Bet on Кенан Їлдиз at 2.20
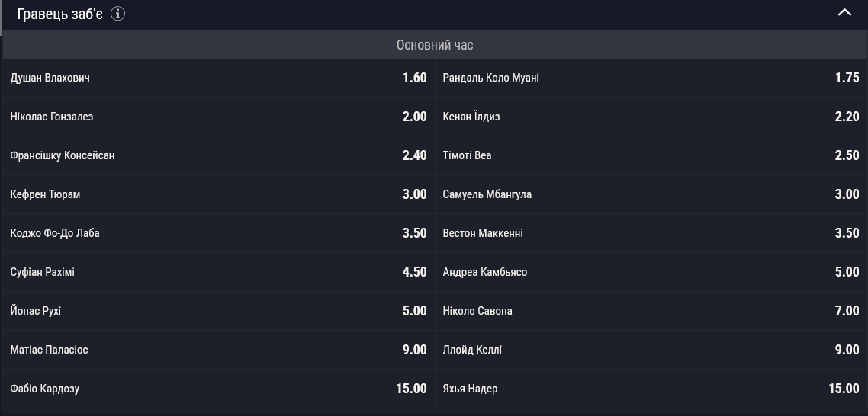 coord(651,117)
